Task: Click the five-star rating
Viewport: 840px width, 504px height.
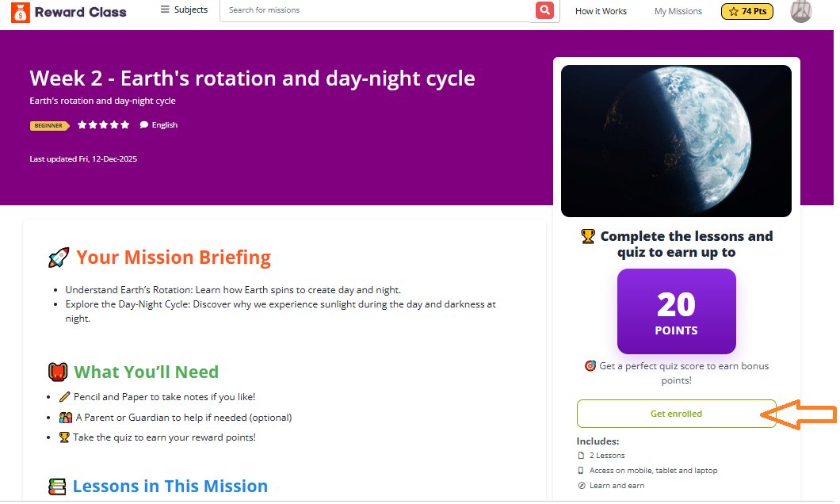Action: pyautogui.click(x=103, y=124)
